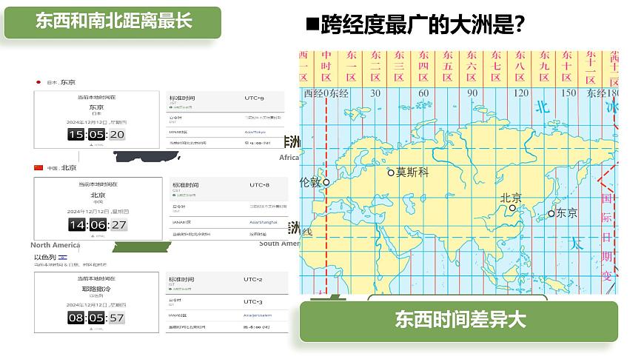Click the 以色列 heading text
Image resolution: width=644 pixels, height=362 pixels.
(x=44, y=257)
